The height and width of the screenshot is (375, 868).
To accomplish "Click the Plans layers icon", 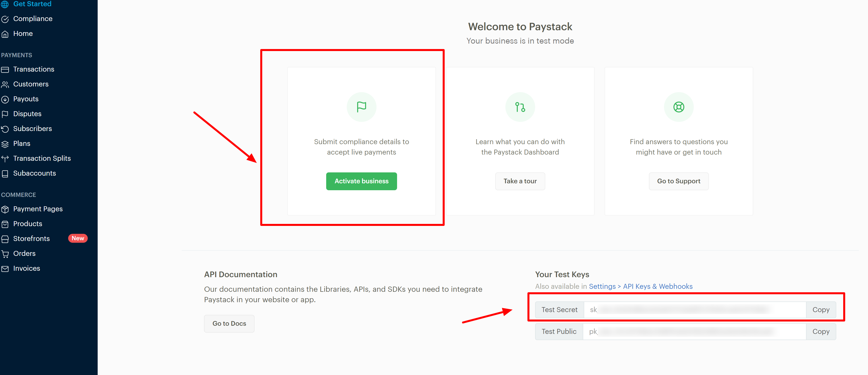I will pos(5,144).
